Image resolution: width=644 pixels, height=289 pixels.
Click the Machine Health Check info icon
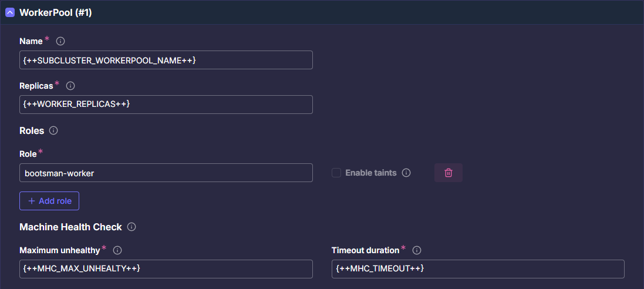point(132,227)
